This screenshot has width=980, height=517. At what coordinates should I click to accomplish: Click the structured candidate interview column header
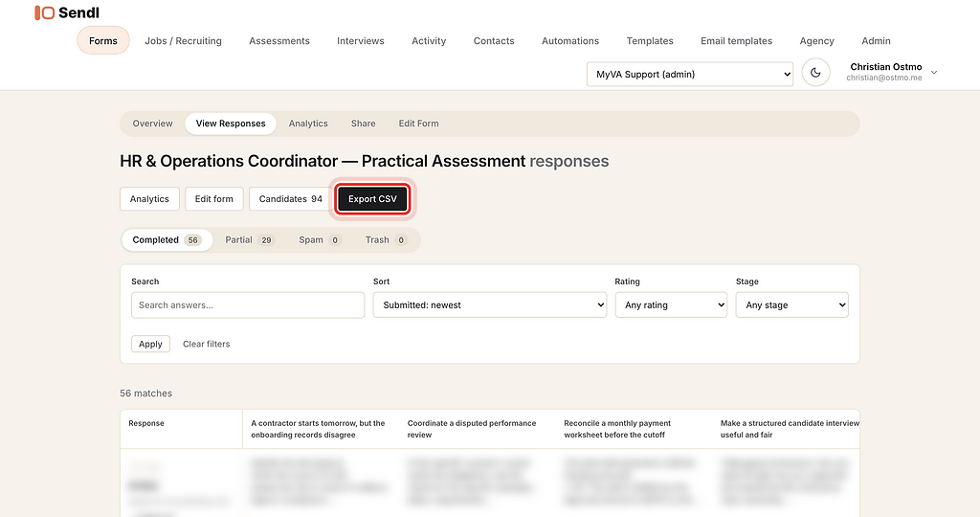(790, 429)
